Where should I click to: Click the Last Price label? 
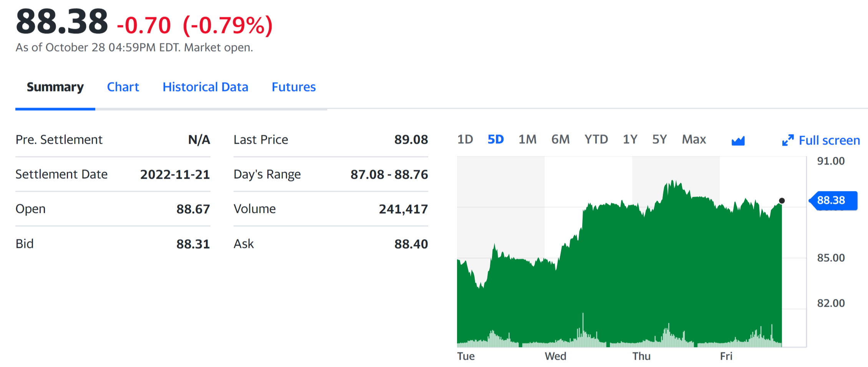[x=261, y=140]
